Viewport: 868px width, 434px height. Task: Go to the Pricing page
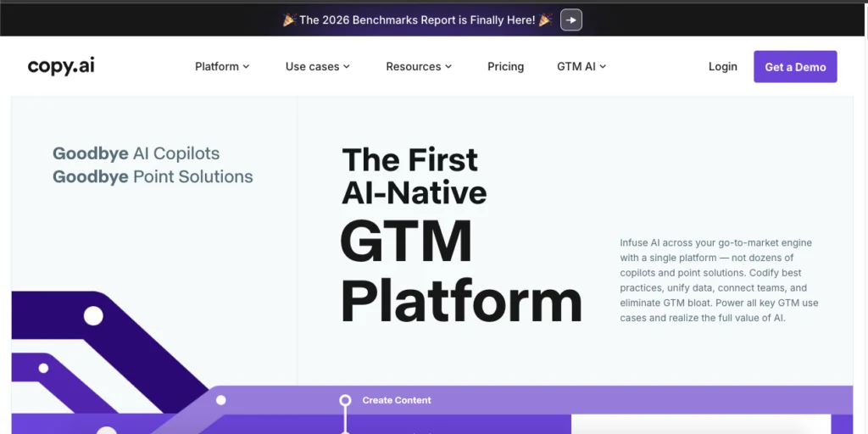[505, 66]
